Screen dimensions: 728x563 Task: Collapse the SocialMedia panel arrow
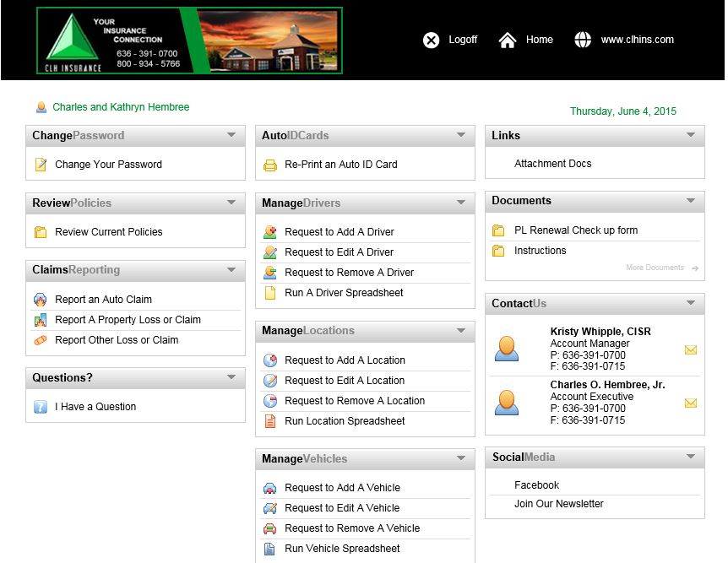691,457
